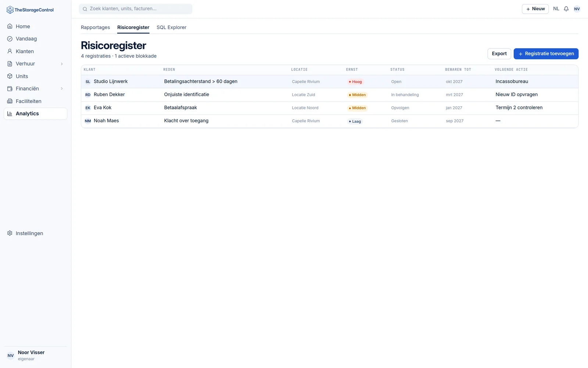Click 'Klacht over toegang' reason

point(186,121)
